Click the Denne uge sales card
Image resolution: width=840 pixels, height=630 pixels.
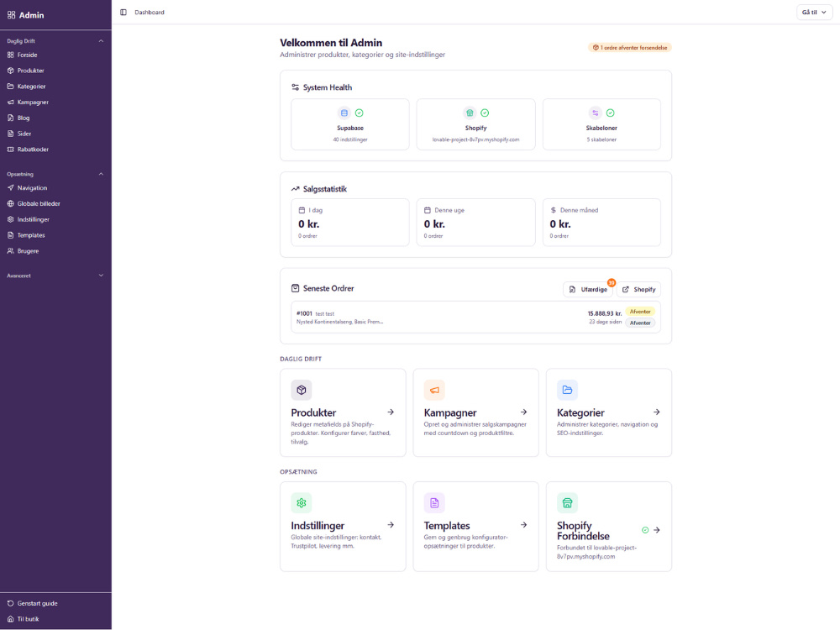point(475,223)
